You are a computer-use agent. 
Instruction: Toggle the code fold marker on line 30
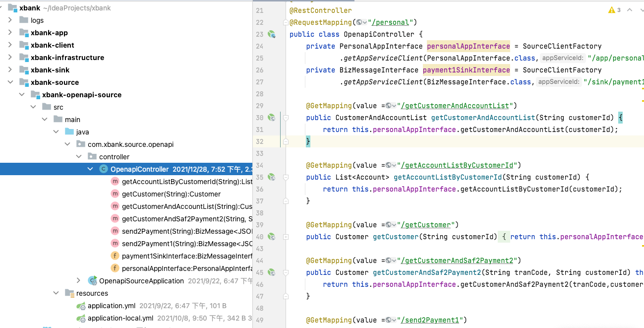(286, 118)
